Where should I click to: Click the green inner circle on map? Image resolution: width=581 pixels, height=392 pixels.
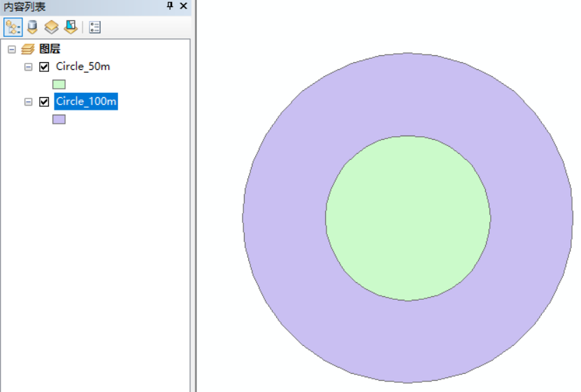408,219
